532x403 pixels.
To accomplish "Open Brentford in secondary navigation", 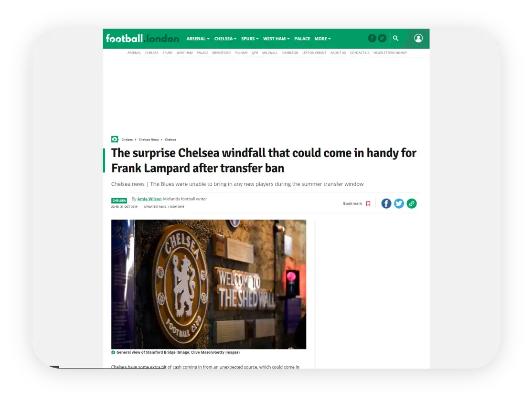I will point(221,53).
